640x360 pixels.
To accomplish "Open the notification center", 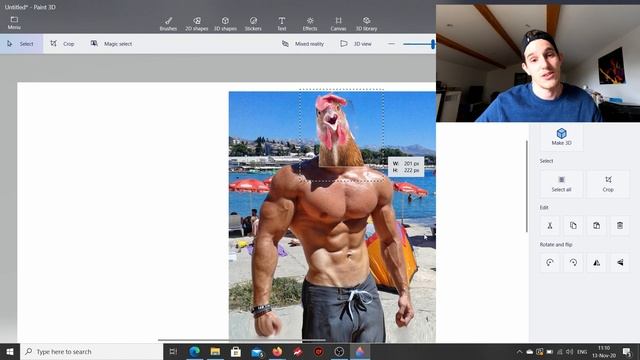I will [627, 351].
